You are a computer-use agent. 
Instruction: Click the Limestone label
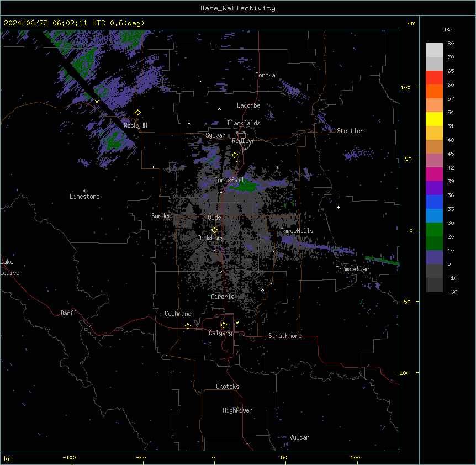[x=84, y=197]
